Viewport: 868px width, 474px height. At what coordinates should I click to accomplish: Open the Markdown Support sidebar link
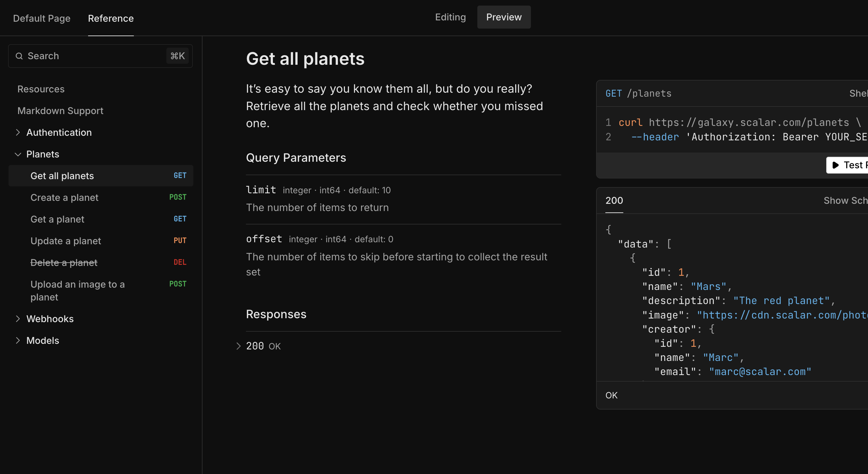60,111
